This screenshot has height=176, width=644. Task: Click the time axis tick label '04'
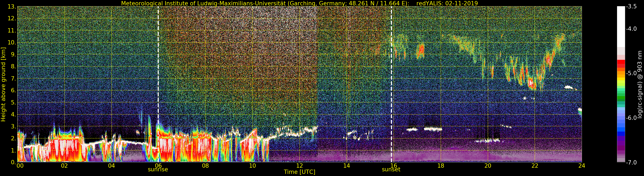[x=111, y=166]
